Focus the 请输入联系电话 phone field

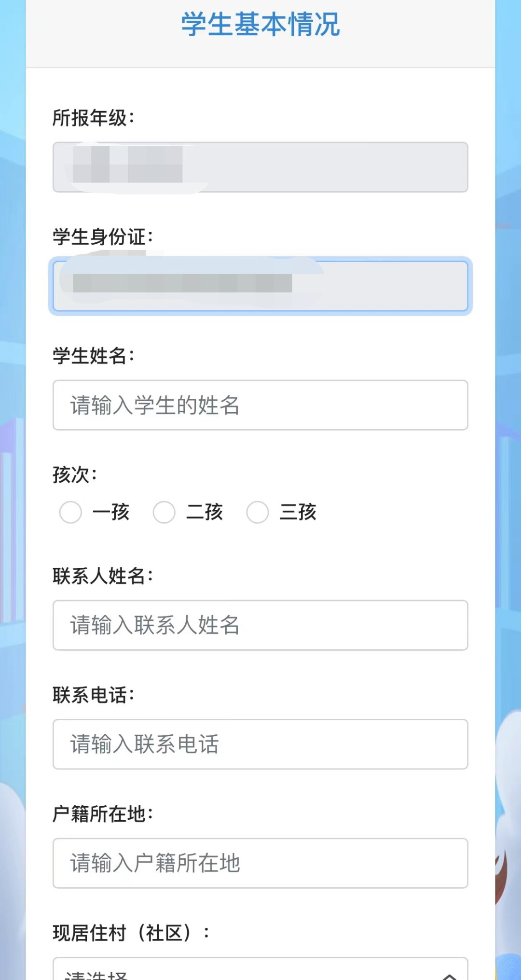coord(260,744)
